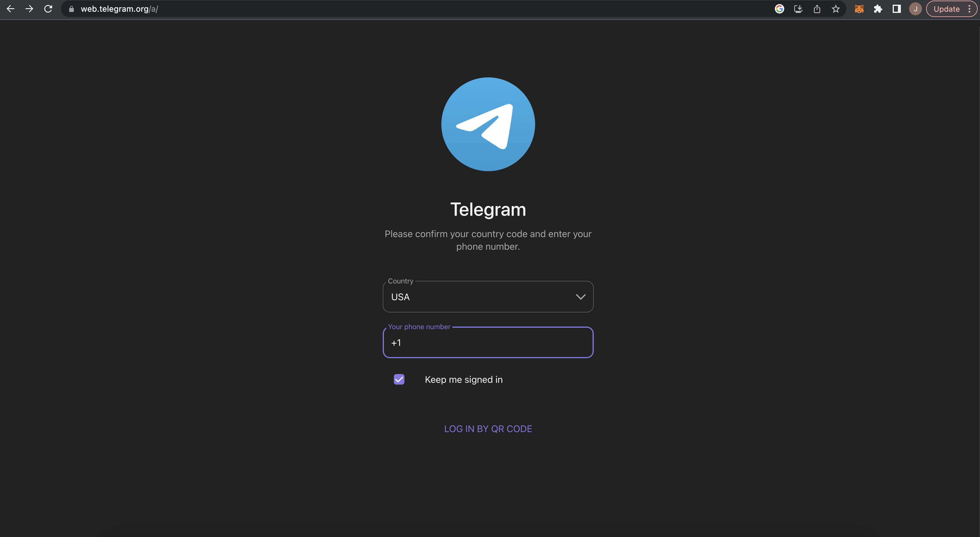Image resolution: width=980 pixels, height=537 pixels.
Task: Open the Country USA dropdown
Action: click(x=488, y=297)
